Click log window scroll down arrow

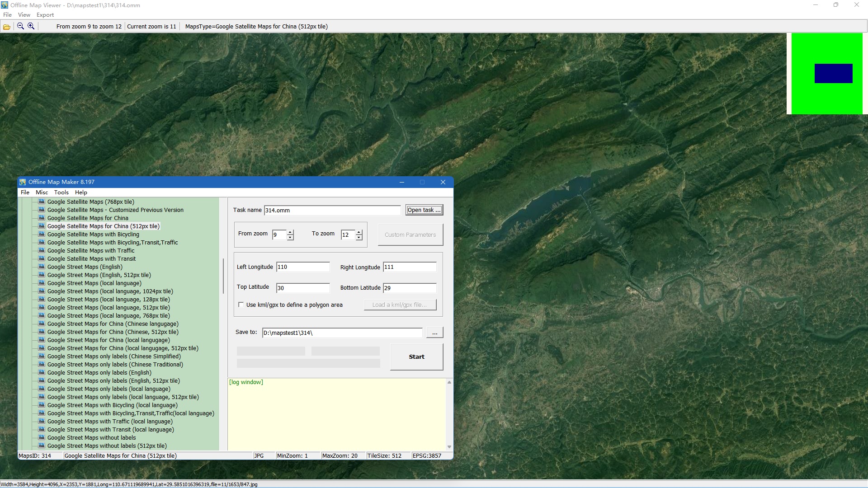click(449, 446)
